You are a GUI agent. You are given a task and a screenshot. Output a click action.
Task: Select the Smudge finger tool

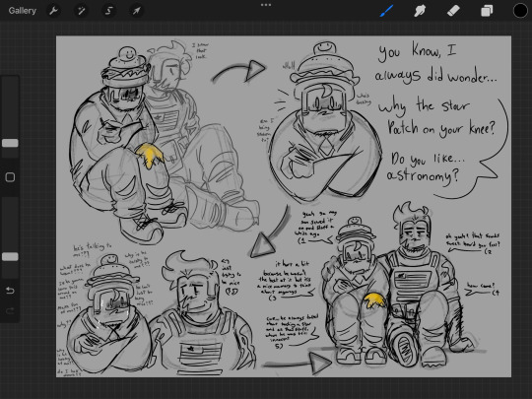click(420, 11)
